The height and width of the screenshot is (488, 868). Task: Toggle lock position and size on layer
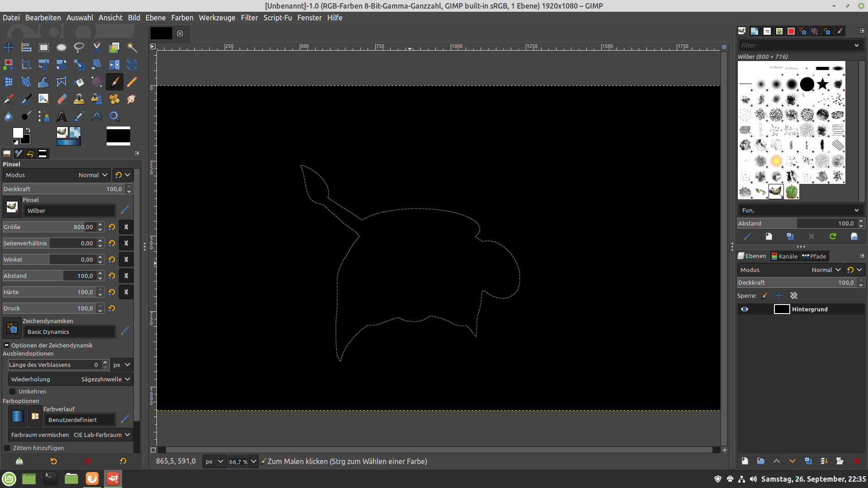pos(779,296)
